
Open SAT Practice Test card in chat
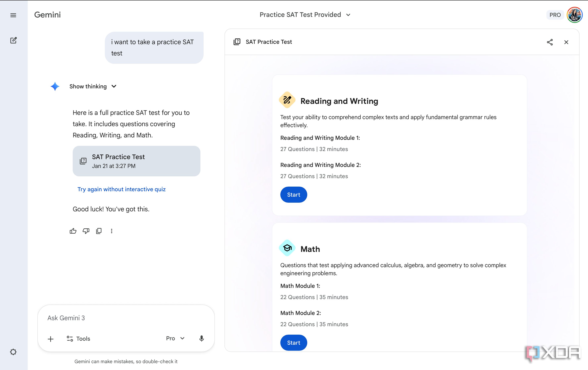coord(136,161)
